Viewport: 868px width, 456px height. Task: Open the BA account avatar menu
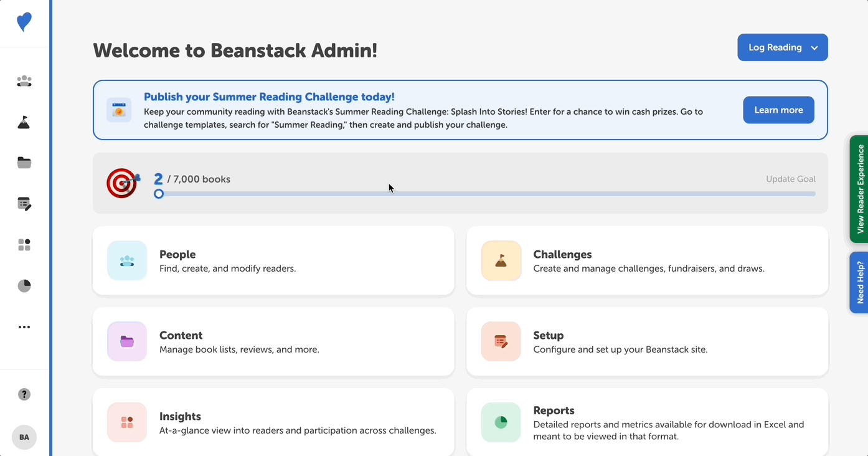[24, 437]
